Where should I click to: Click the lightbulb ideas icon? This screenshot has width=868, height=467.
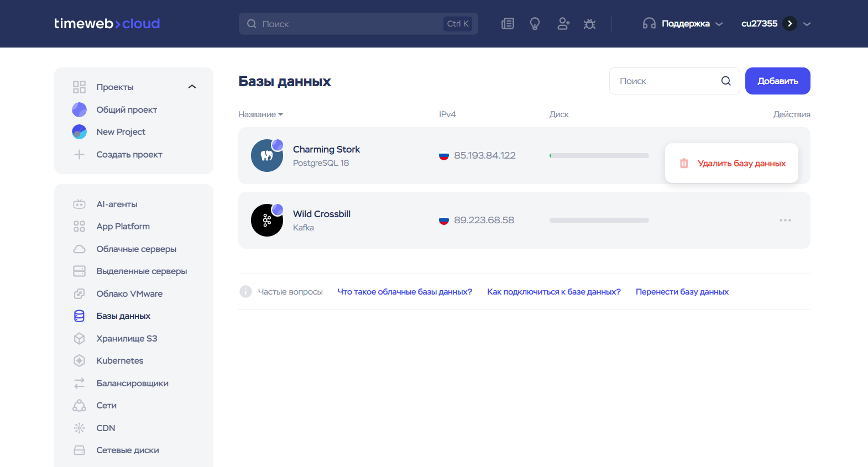[535, 24]
